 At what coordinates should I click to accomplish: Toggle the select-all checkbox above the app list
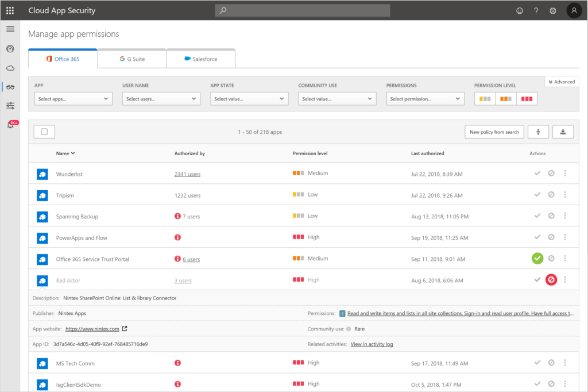(x=44, y=132)
